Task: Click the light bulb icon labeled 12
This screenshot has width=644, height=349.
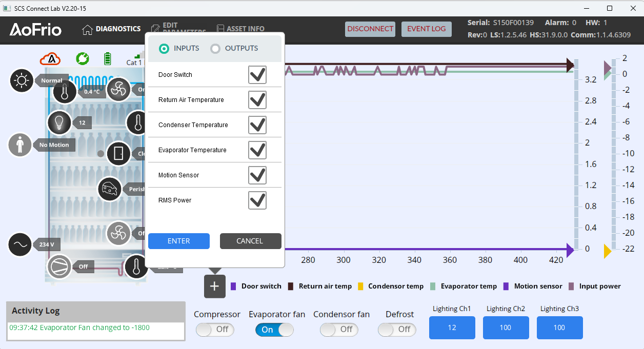Action: tap(59, 122)
